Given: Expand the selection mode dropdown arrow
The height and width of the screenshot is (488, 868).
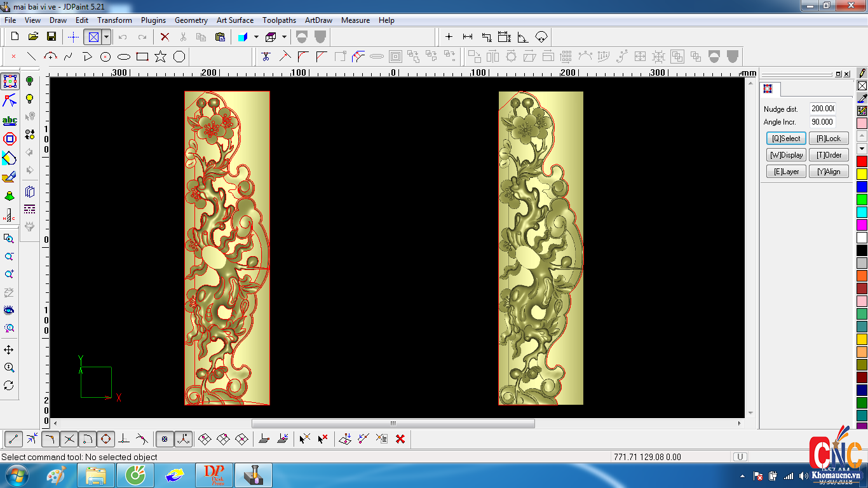Looking at the screenshot, I should 106,37.
